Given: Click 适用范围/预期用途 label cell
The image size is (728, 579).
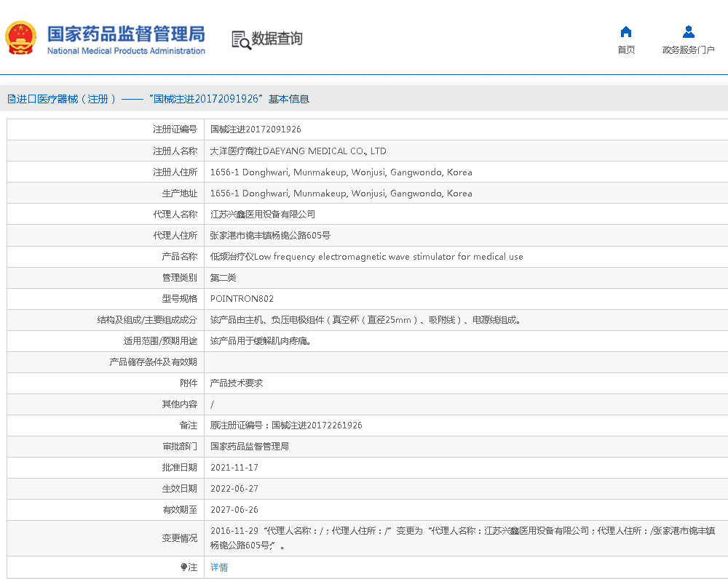Looking at the screenshot, I should 106,341.
